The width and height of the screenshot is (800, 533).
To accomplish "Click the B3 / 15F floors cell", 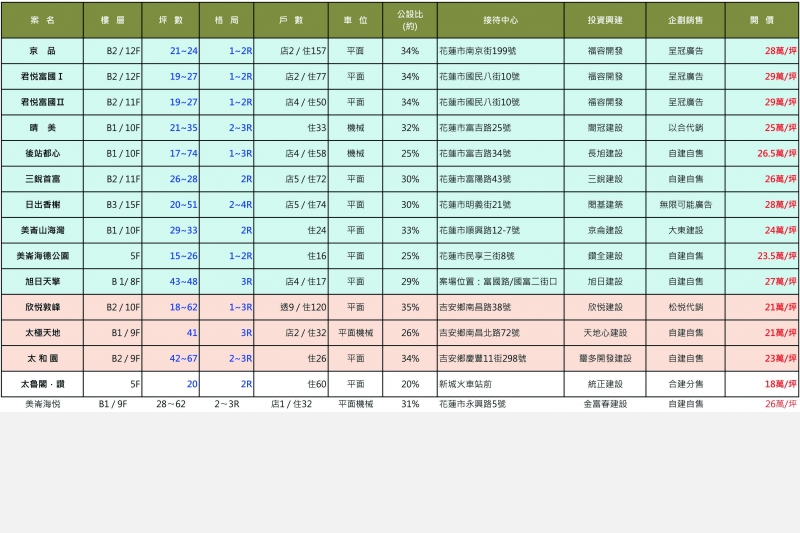I will coord(113,205).
